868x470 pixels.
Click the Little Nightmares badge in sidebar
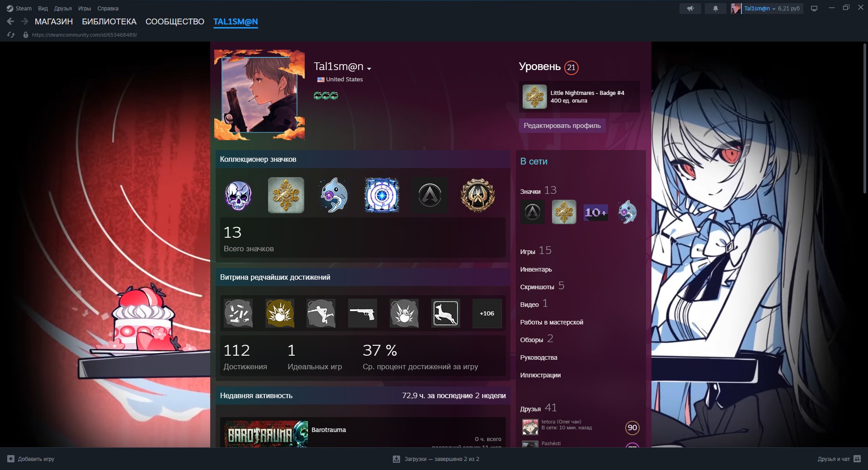[564, 212]
